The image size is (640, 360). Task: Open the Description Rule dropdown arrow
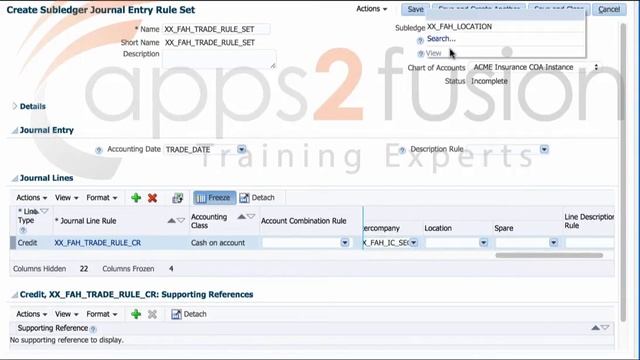(544, 149)
